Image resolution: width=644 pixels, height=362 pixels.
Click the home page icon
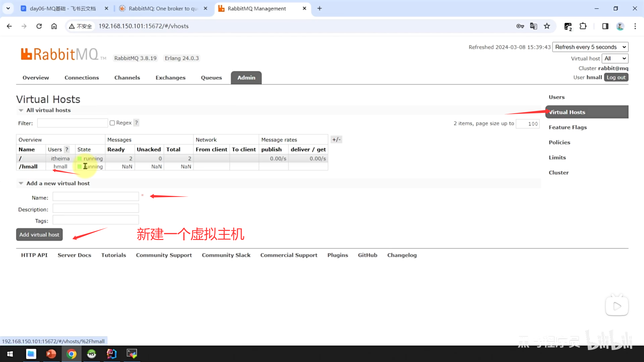click(x=54, y=26)
